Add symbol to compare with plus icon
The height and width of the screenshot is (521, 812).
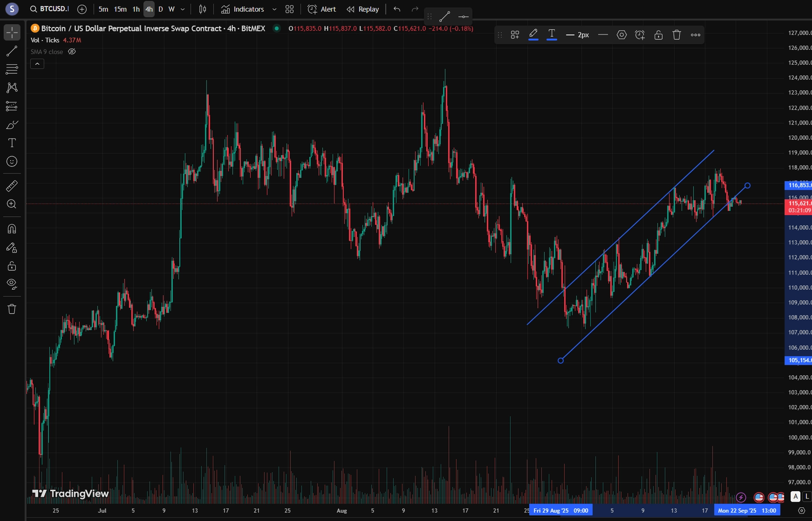[82, 9]
